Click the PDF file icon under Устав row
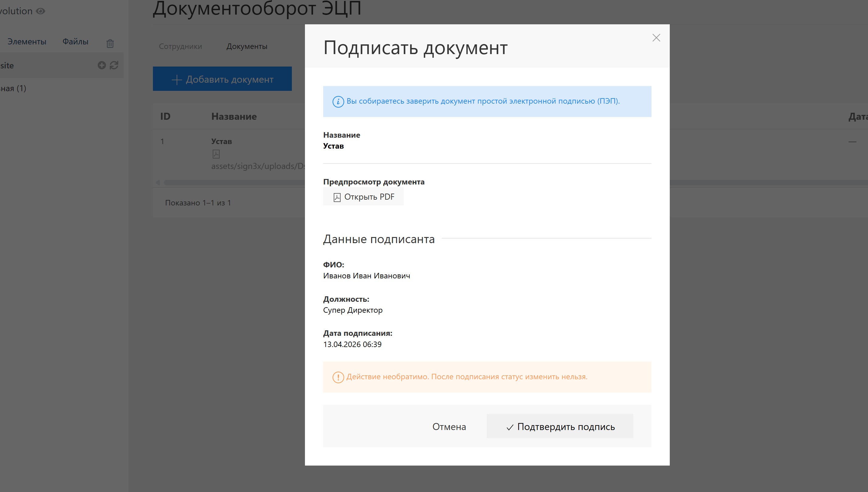The image size is (868, 492). (x=216, y=154)
